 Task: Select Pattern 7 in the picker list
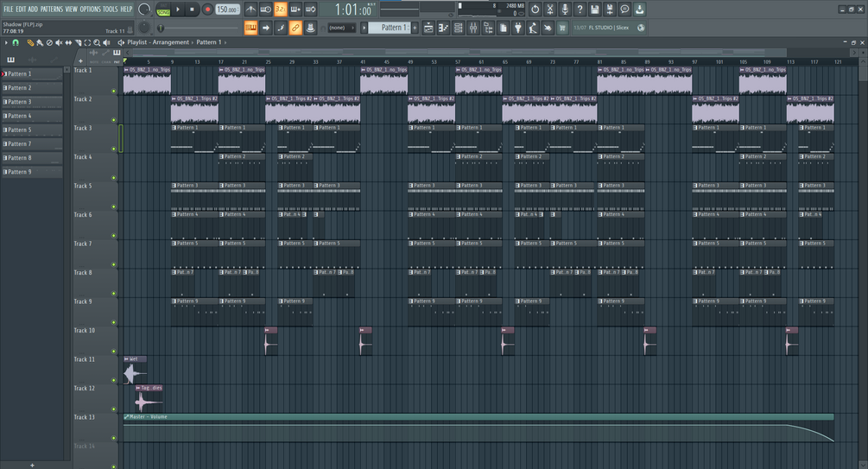pyautogui.click(x=32, y=144)
